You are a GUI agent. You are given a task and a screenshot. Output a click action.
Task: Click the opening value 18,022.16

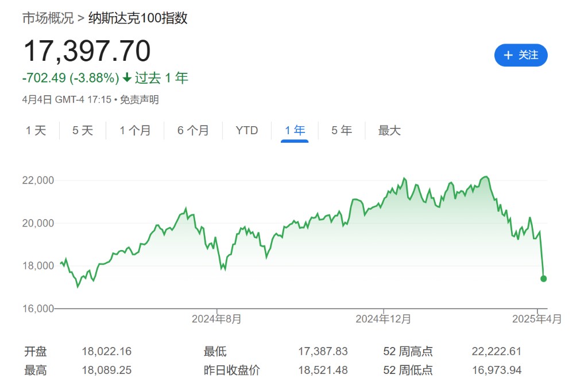[106, 352]
